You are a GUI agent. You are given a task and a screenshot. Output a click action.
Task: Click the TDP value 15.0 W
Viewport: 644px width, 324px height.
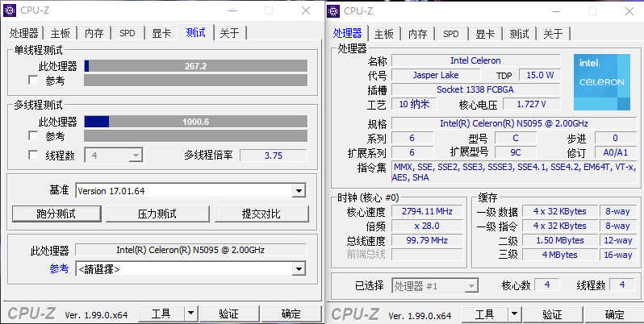[x=540, y=75]
